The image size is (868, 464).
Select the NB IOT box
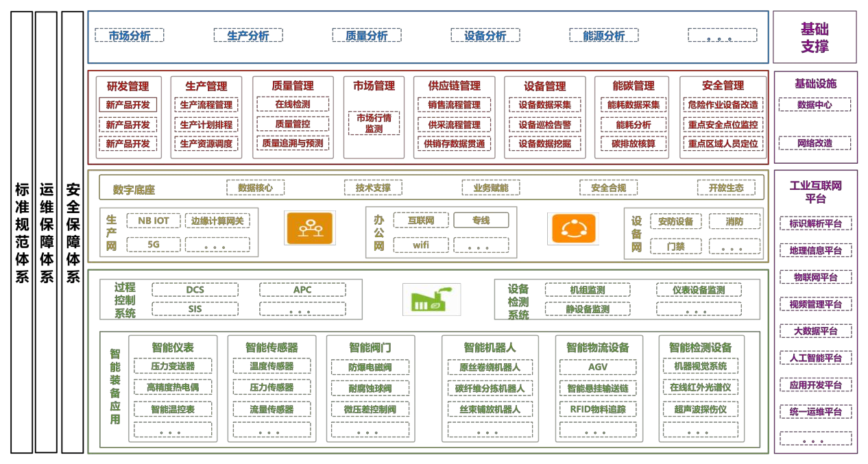(x=154, y=221)
